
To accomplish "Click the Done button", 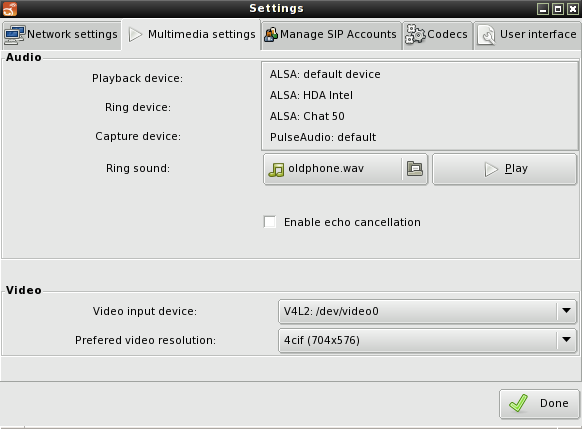I will (539, 403).
